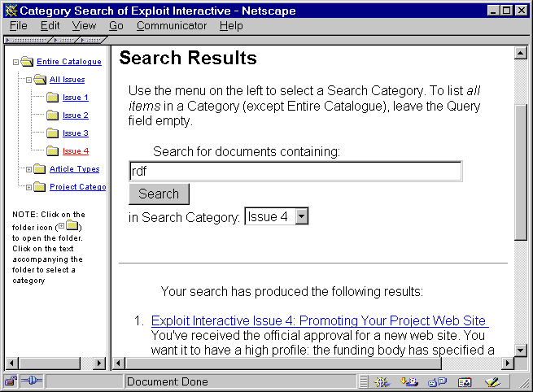Open Navigator from the component bar icon
Viewport: 533px width, 392px height.
[382, 382]
